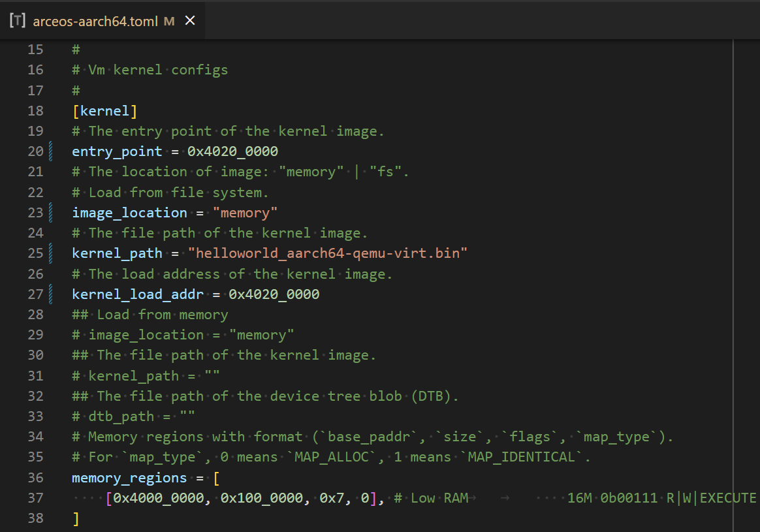Click the [kernel] section header
Viewport: 760px width, 532px height.
click(104, 111)
